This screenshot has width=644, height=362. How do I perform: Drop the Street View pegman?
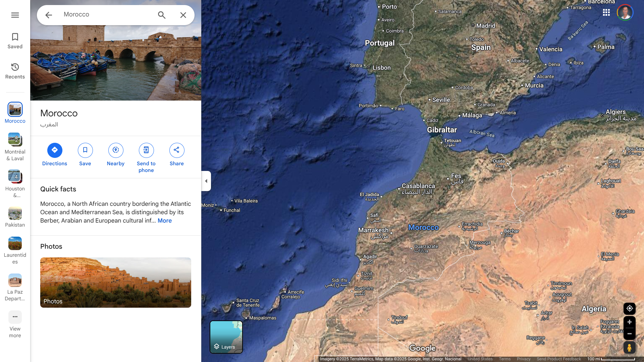point(629,348)
